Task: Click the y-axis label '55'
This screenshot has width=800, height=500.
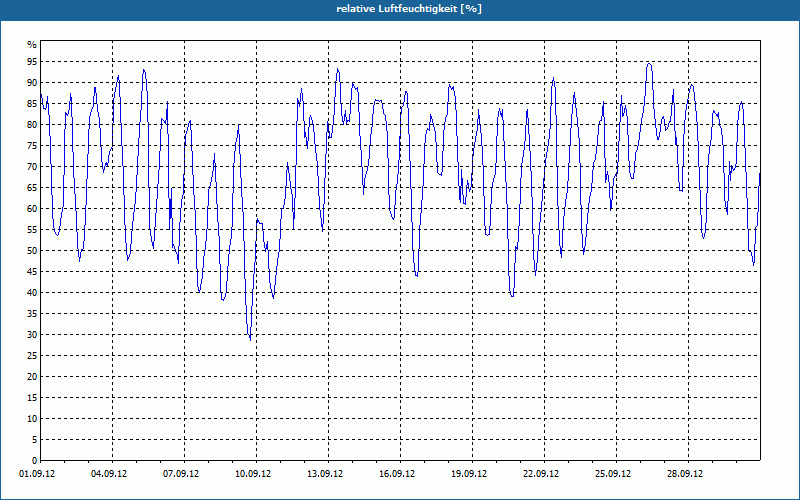Action: (x=32, y=230)
